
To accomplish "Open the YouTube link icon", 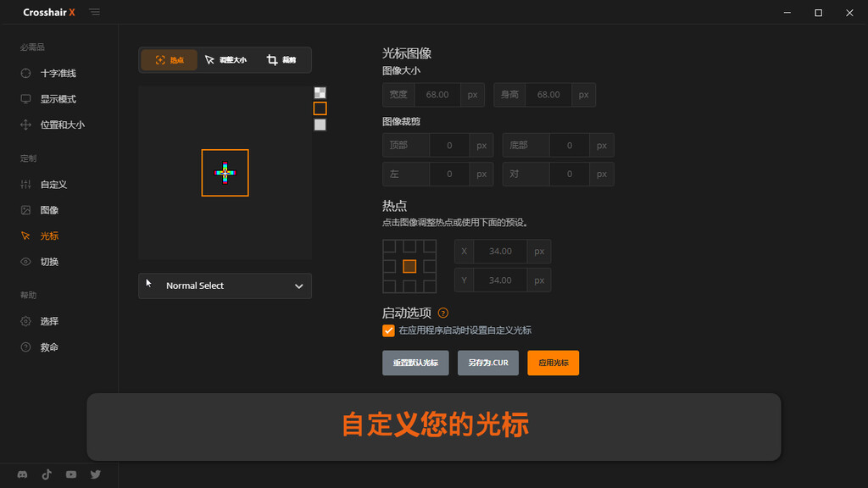I will click(71, 474).
